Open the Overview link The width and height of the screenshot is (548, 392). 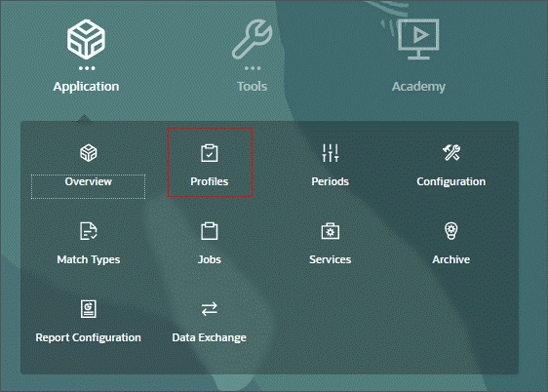pyautogui.click(x=89, y=181)
